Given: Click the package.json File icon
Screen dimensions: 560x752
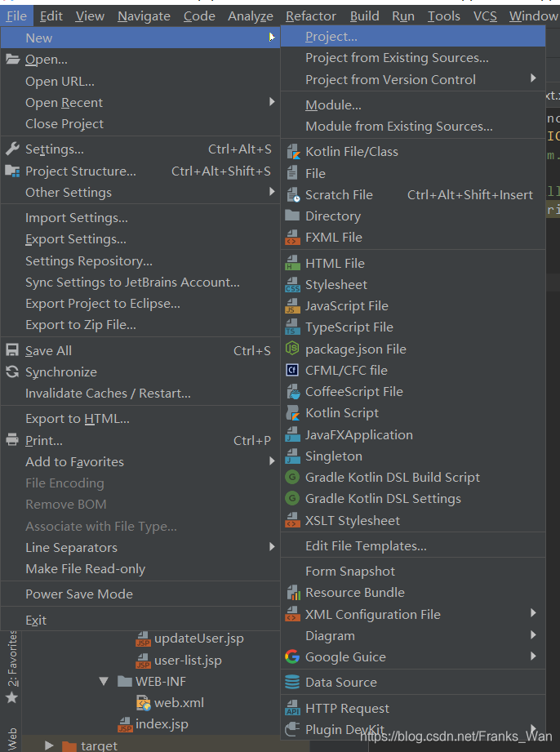Looking at the screenshot, I should [x=292, y=349].
